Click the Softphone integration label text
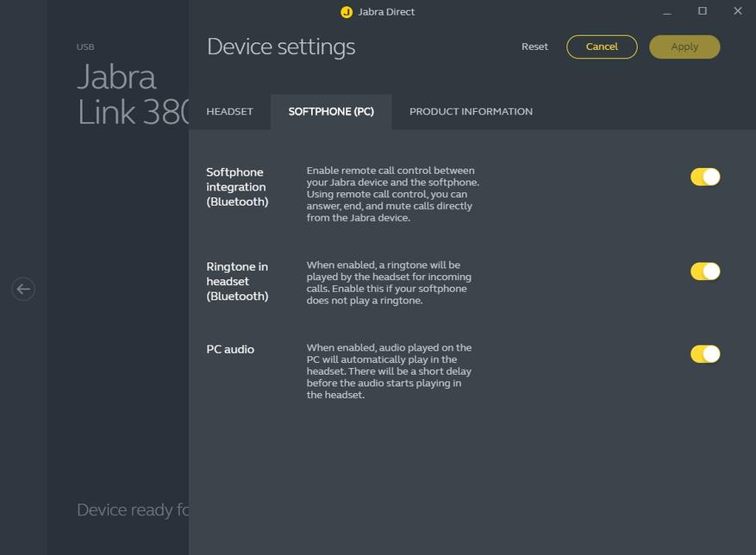This screenshot has width=756, height=555. (237, 187)
